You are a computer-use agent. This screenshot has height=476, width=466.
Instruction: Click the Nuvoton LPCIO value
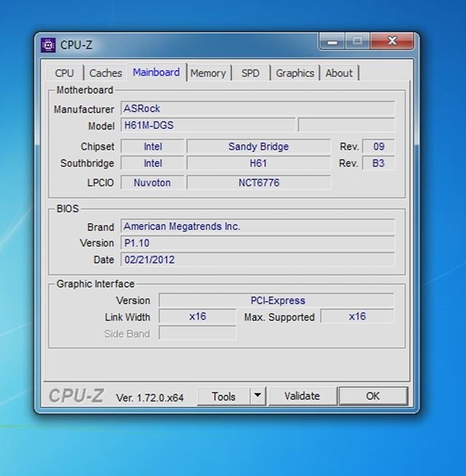(x=153, y=183)
